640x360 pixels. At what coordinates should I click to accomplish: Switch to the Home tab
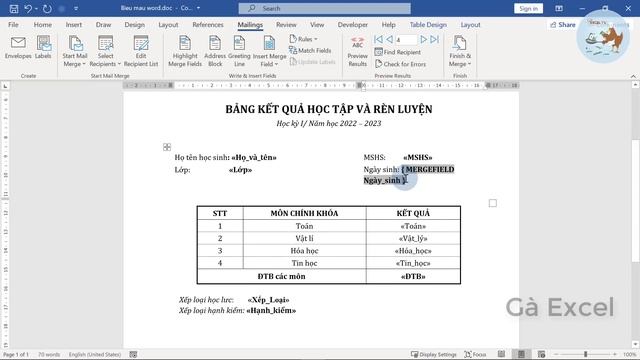pyautogui.click(x=42, y=25)
